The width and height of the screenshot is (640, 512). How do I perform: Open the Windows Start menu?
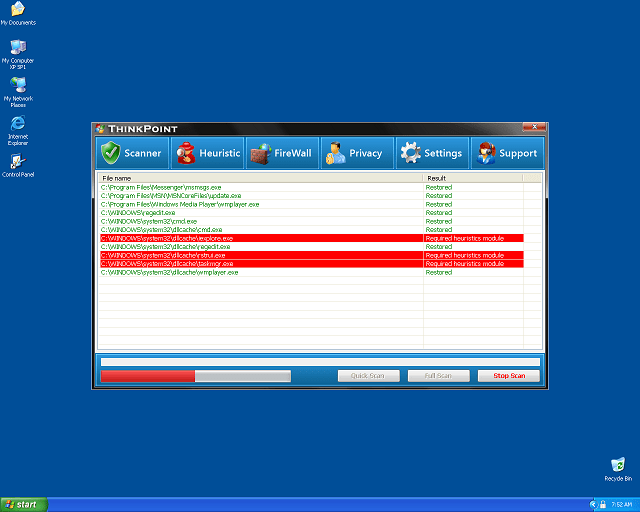tap(24, 504)
